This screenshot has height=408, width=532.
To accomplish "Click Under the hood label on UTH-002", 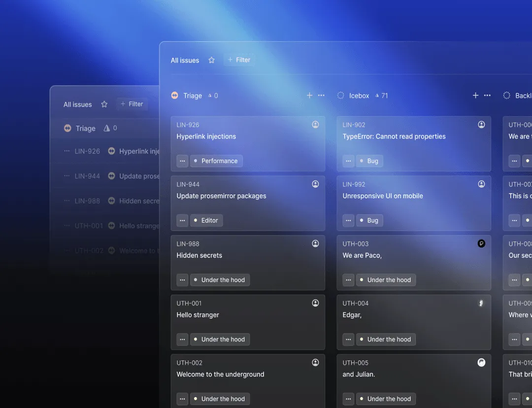I will click(x=220, y=399).
